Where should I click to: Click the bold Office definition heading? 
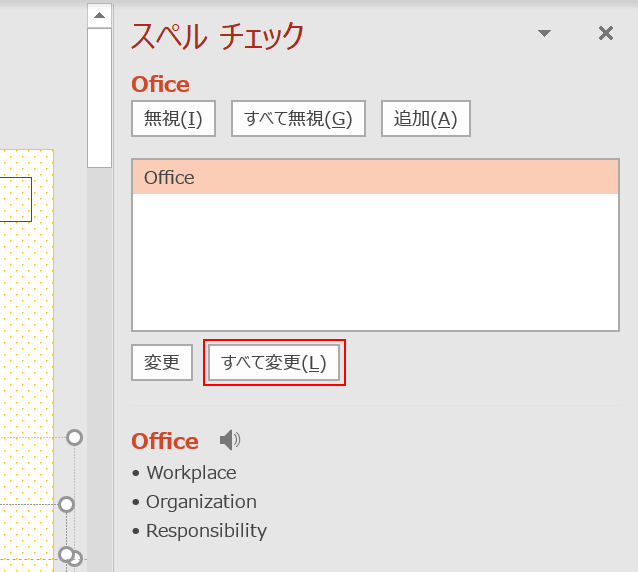[165, 441]
